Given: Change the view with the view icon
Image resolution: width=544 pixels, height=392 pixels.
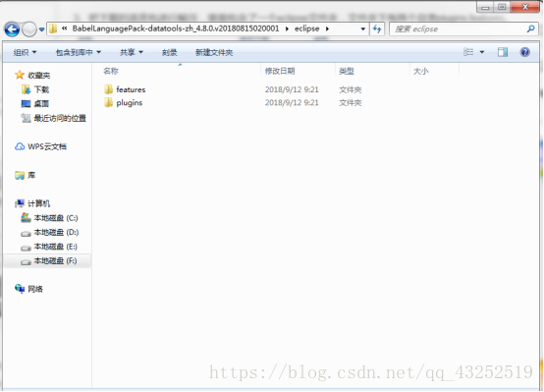Looking at the screenshot, I should (x=468, y=52).
